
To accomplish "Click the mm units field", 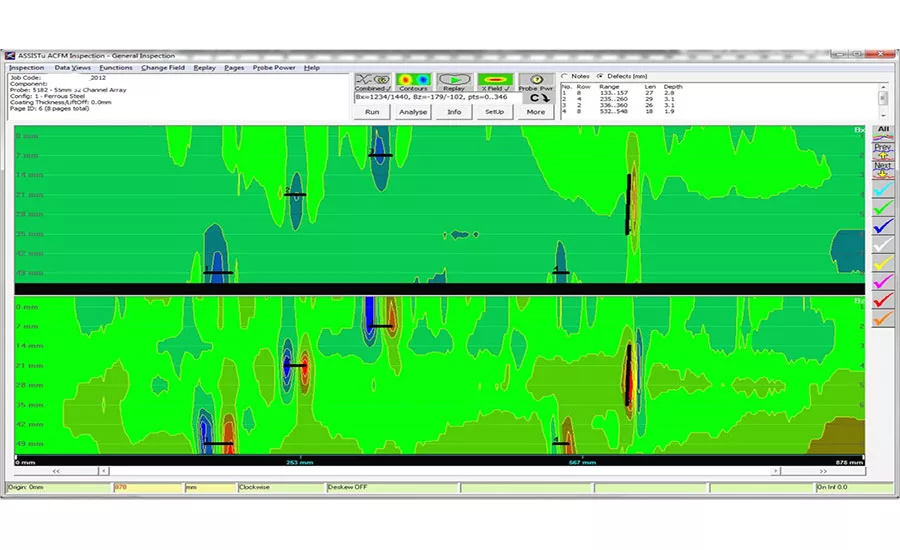I will point(210,487).
